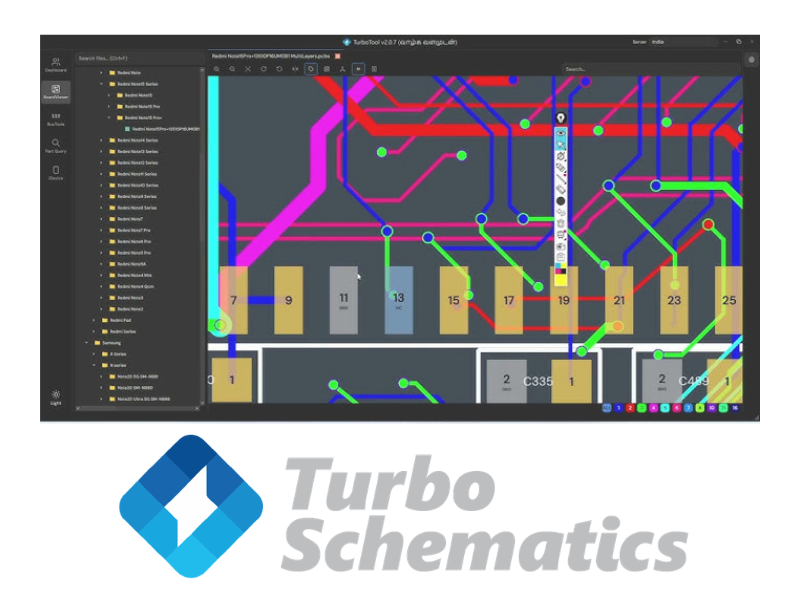800x600 pixels.
Task: Collapse the Samsung folder arrow
Action: tap(86, 343)
